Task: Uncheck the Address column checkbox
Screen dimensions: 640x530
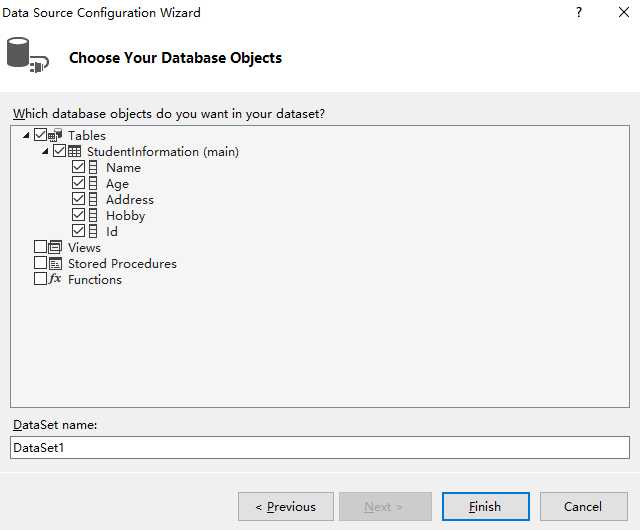Action: pos(78,198)
